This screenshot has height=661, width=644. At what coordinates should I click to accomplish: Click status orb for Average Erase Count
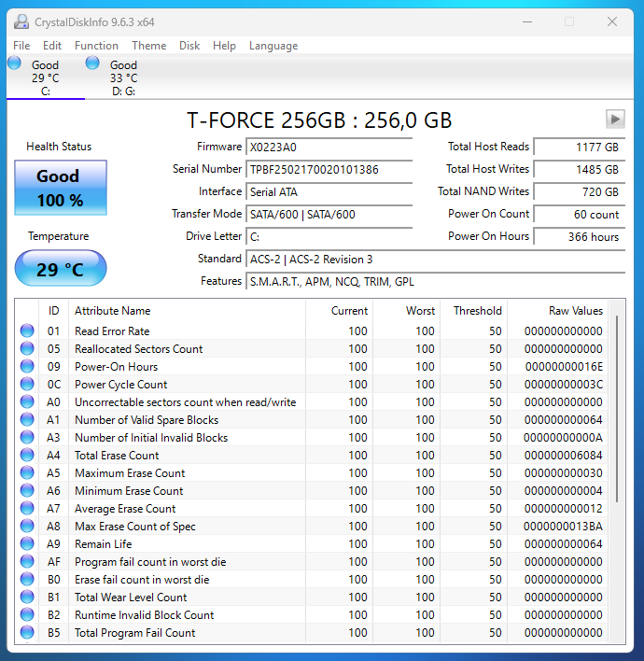(27, 508)
